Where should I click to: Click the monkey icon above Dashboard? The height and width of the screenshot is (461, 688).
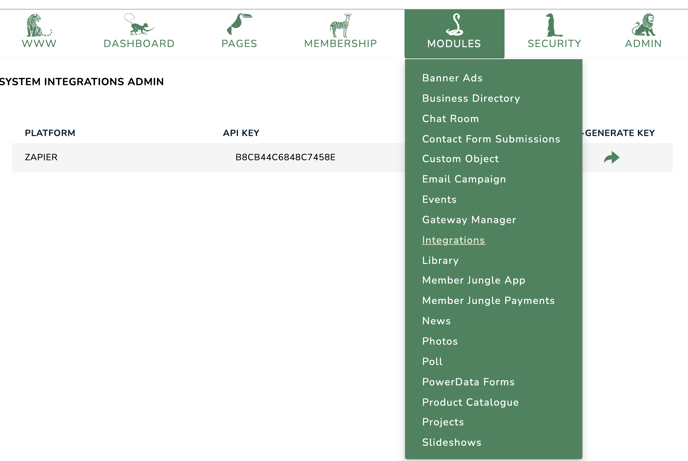pyautogui.click(x=139, y=24)
